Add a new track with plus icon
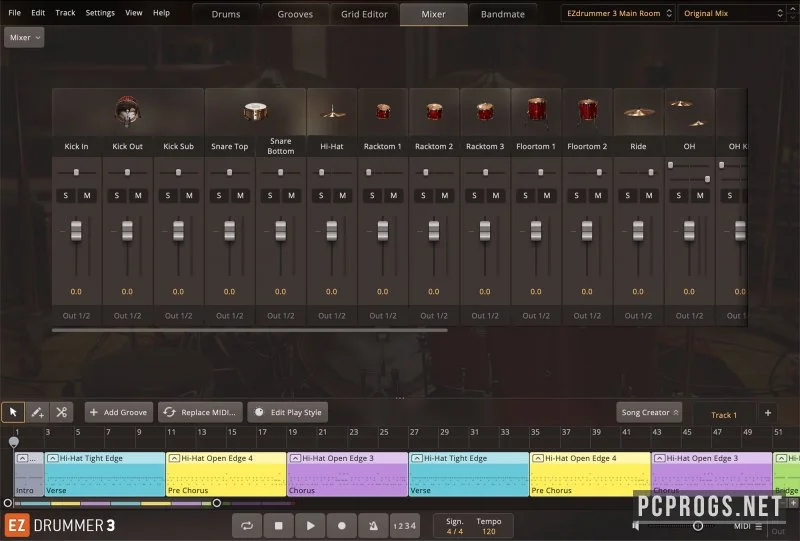 tap(768, 413)
